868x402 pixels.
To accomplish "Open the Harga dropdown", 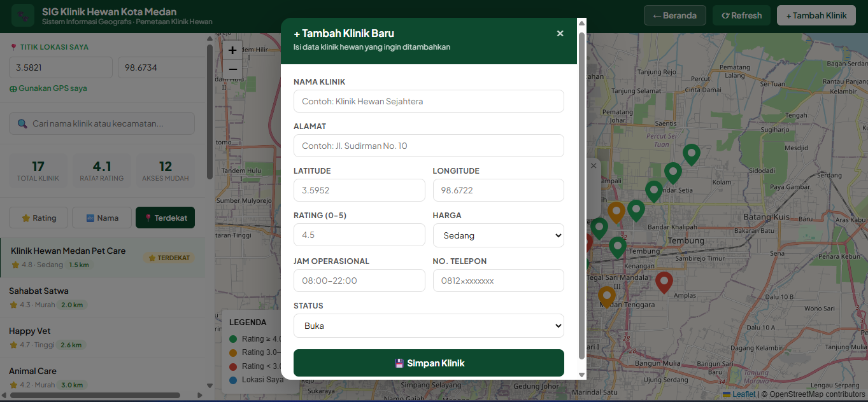I will click(499, 235).
